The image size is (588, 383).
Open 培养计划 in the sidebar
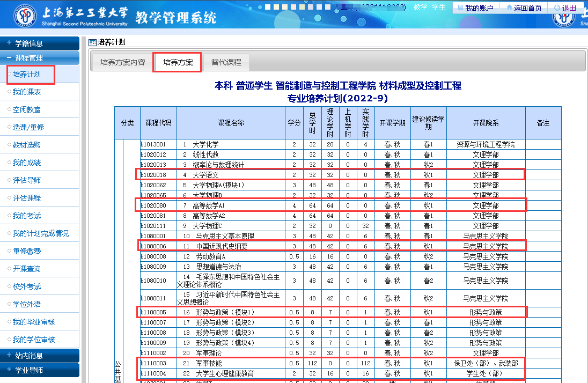point(27,74)
